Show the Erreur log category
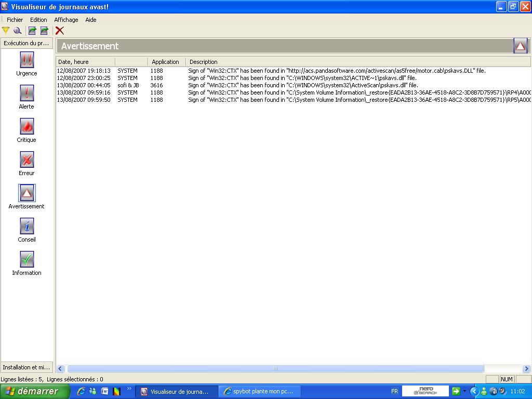 [26, 160]
